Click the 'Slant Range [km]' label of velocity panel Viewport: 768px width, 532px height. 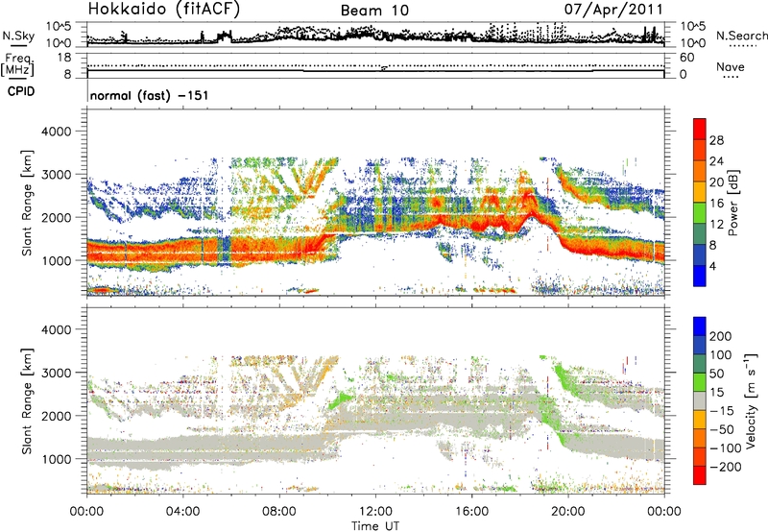click(27, 401)
